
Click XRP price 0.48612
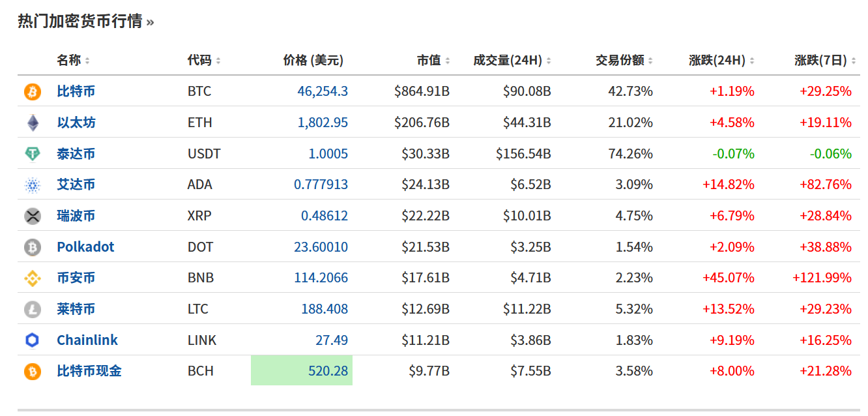[x=325, y=216]
